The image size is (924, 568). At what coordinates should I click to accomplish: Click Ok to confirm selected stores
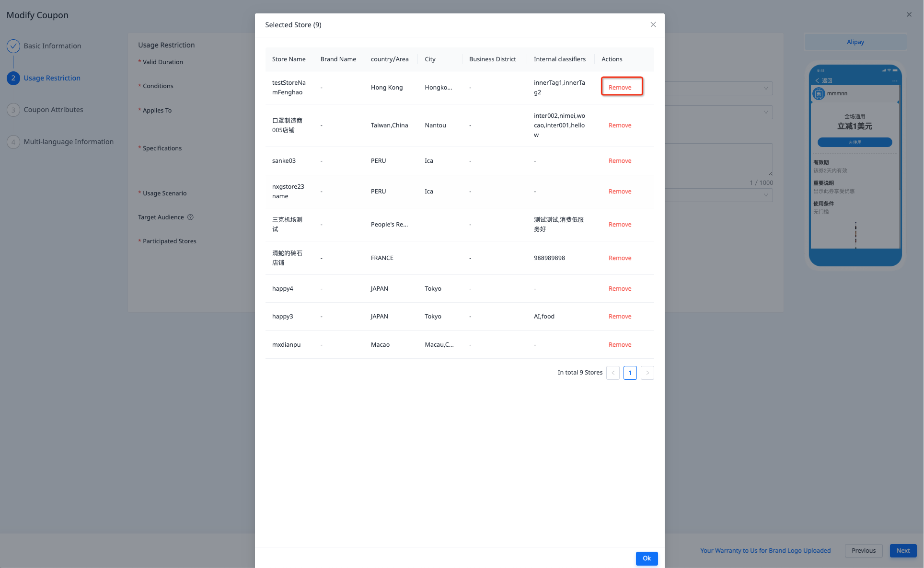click(x=647, y=558)
